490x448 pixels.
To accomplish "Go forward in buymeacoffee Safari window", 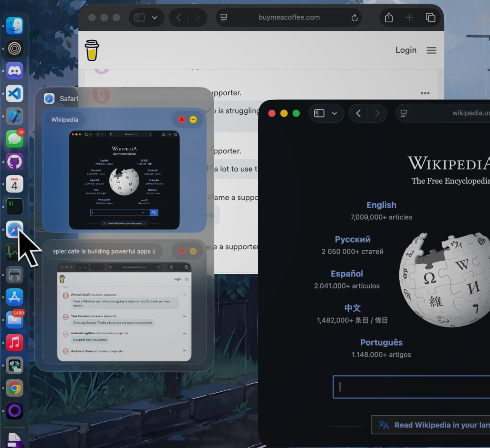I will (197, 18).
